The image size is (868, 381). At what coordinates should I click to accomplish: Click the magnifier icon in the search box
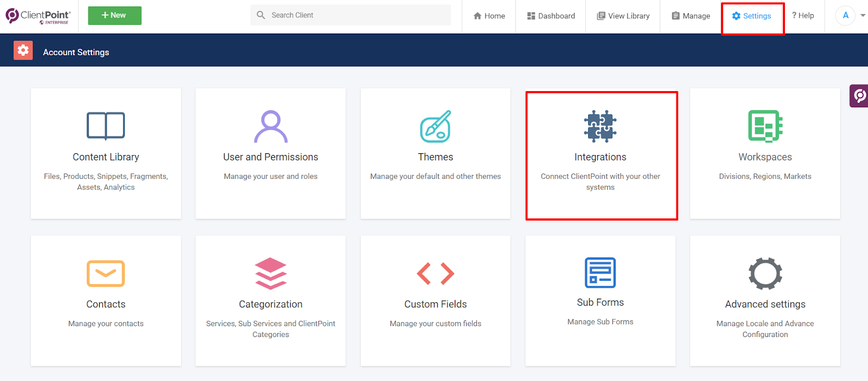coord(261,15)
